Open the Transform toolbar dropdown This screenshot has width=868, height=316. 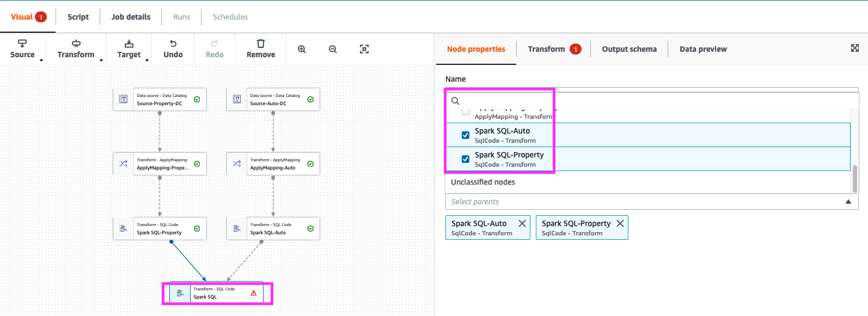[76, 48]
